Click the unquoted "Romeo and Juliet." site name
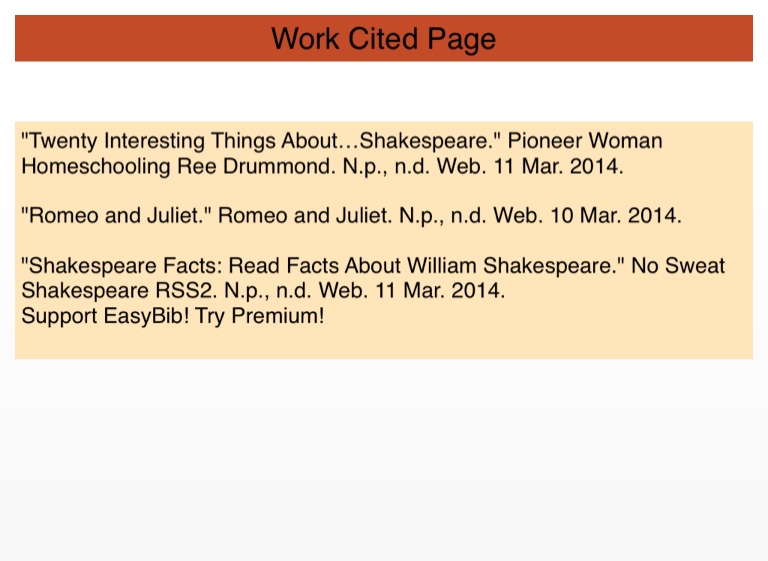 306,215
